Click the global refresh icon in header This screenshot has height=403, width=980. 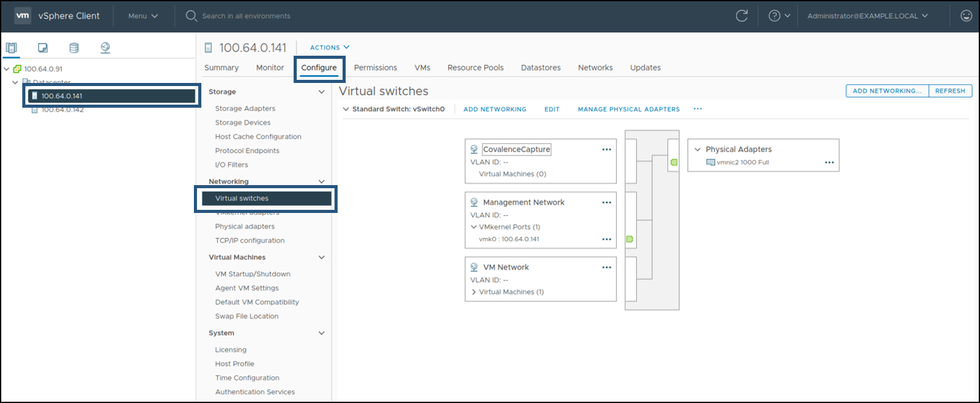pyautogui.click(x=742, y=16)
